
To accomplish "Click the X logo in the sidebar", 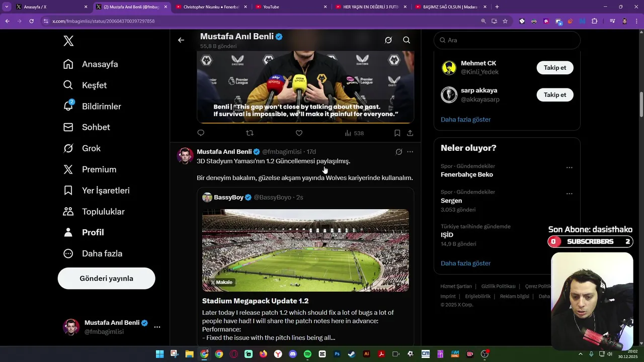I will tap(68, 41).
